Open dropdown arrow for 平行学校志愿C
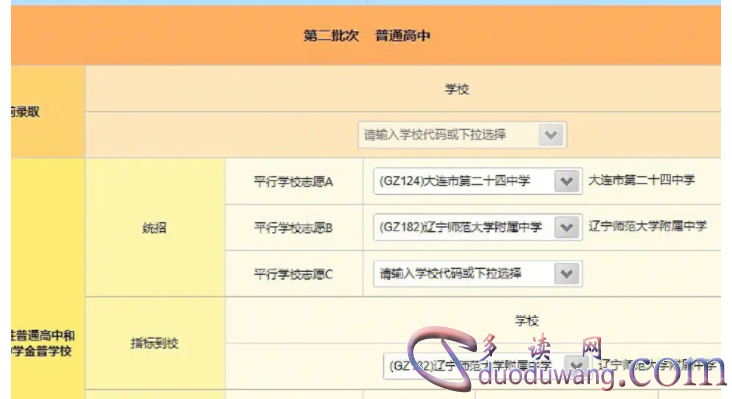This screenshot has height=399, width=732. click(x=566, y=273)
